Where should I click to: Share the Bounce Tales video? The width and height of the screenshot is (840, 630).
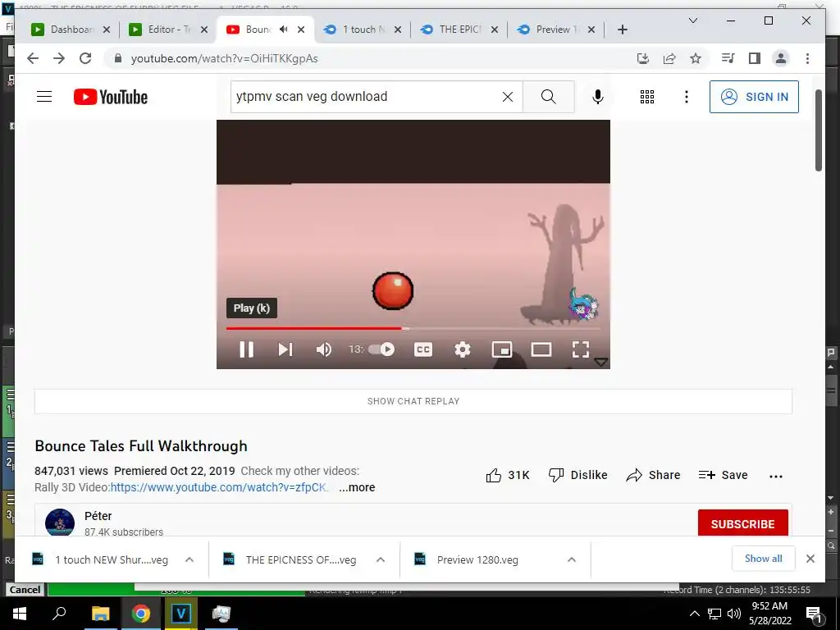pos(653,475)
